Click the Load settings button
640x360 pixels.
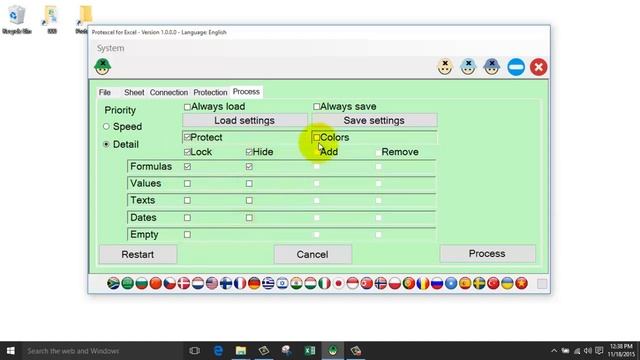pyautogui.click(x=244, y=120)
